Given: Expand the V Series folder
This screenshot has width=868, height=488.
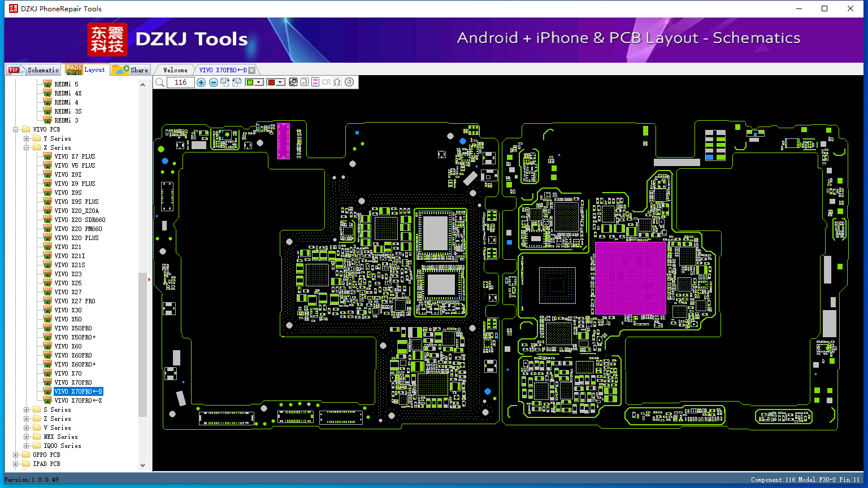Looking at the screenshot, I should (27, 428).
